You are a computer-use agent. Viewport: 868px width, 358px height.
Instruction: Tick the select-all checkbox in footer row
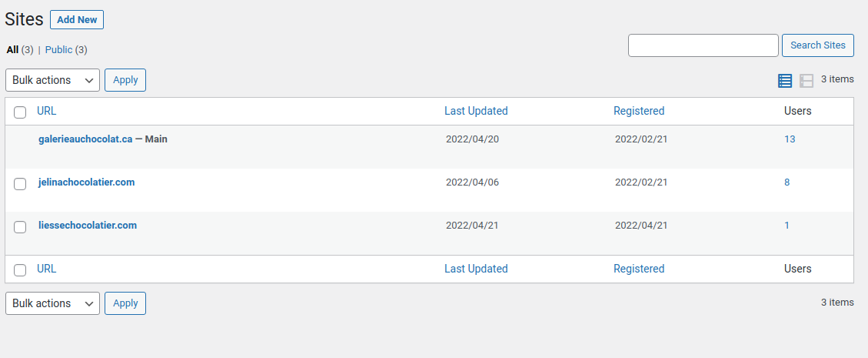pos(20,270)
